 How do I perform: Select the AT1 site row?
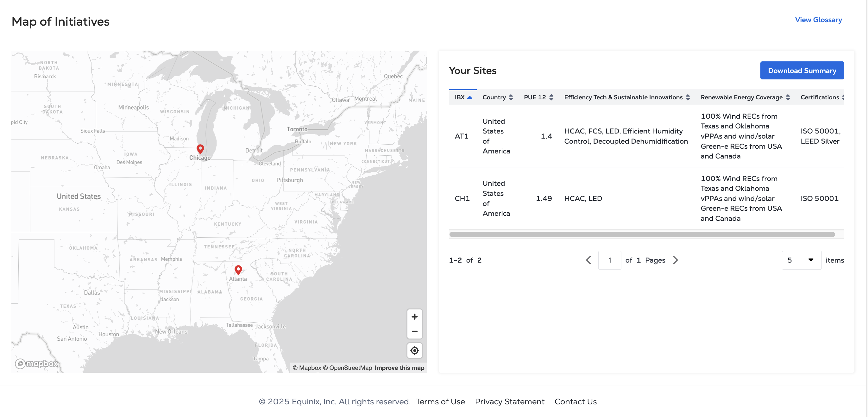[x=461, y=136]
